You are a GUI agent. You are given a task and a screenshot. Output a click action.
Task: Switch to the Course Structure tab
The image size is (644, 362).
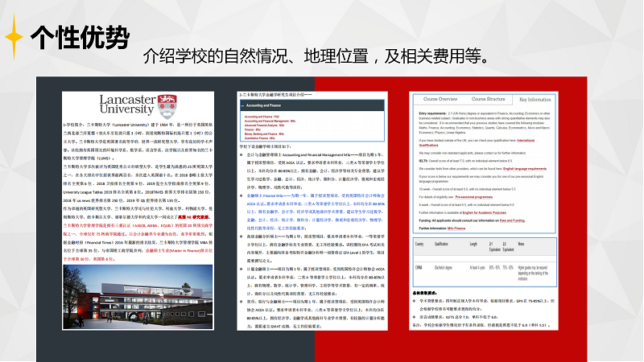[x=488, y=99]
